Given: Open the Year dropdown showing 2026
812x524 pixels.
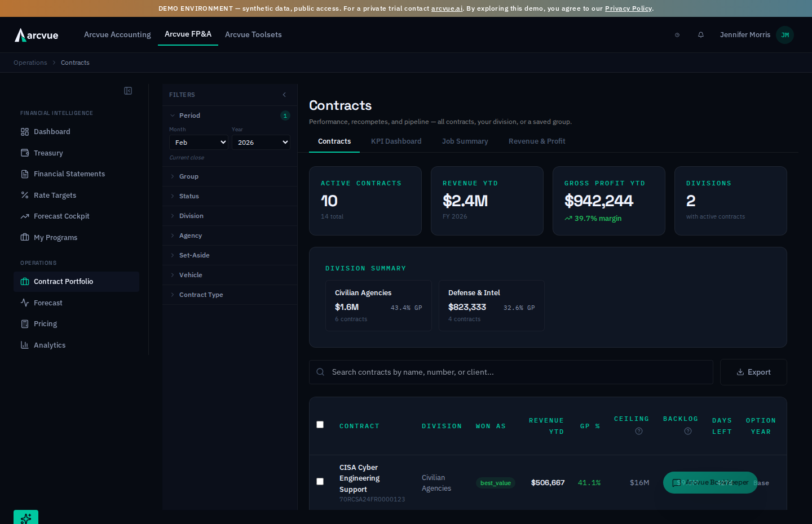Looking at the screenshot, I should tap(261, 143).
